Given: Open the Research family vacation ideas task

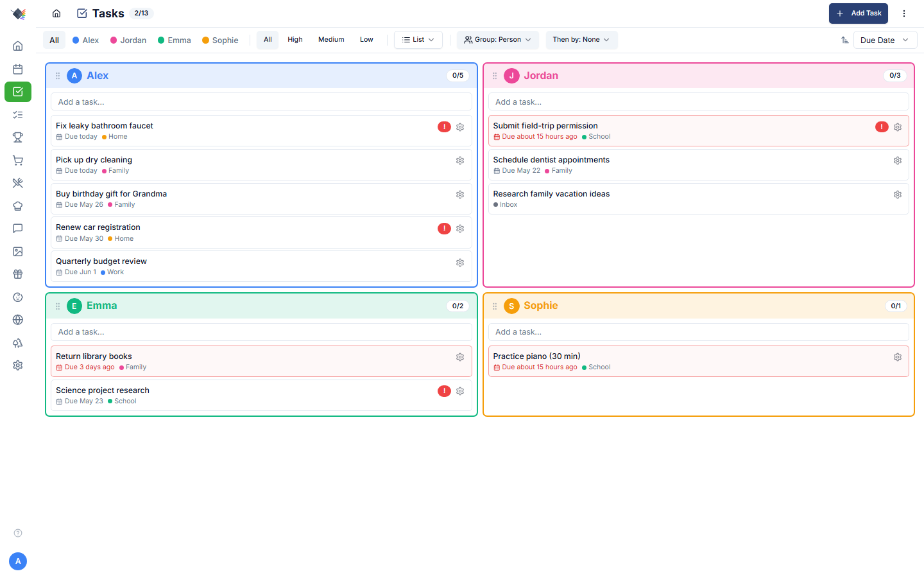Looking at the screenshot, I should point(699,198).
